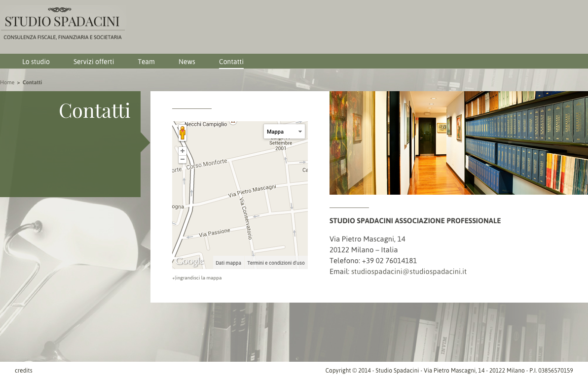Zoom out of the map with minus
Screen dimensions: 588x379
pyautogui.click(x=183, y=159)
